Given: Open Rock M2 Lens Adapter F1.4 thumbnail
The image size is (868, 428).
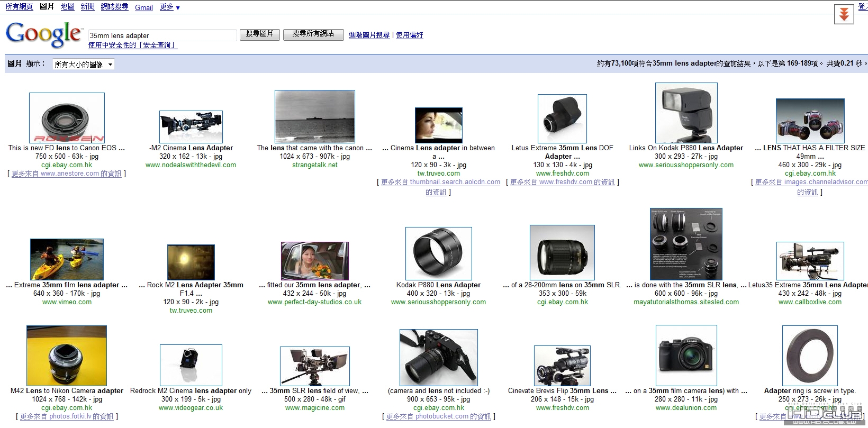Looking at the screenshot, I should (x=191, y=262).
